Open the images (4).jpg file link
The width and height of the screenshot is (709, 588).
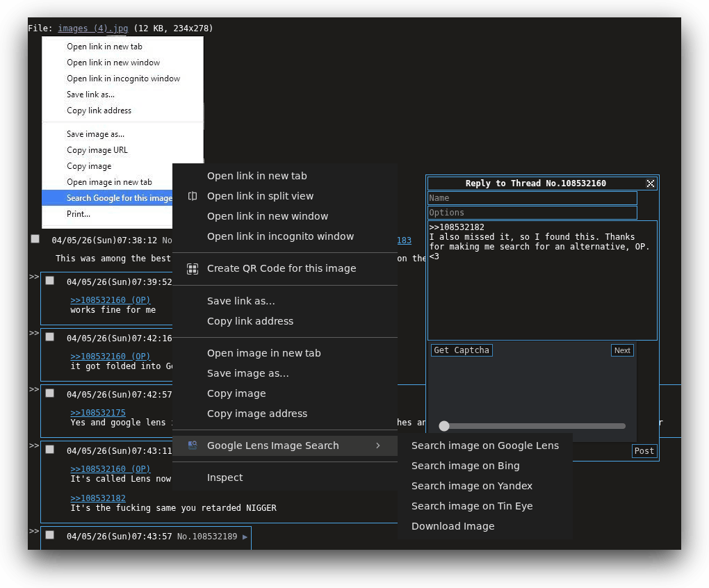tap(92, 28)
